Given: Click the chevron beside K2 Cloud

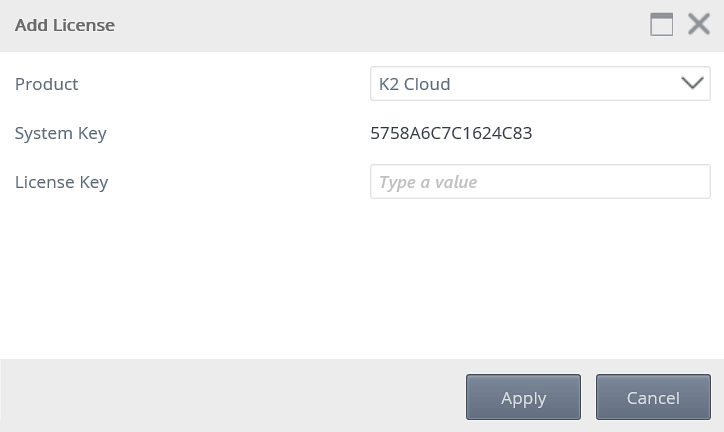Looking at the screenshot, I should [692, 84].
